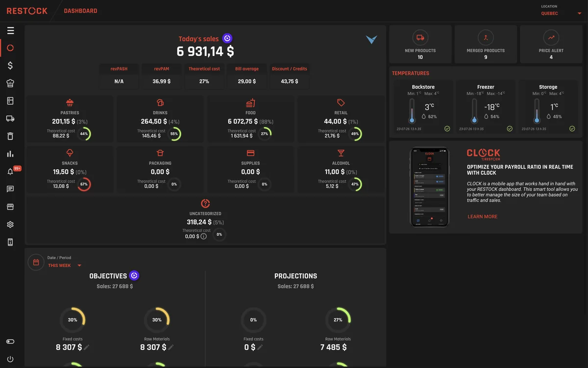The image size is (588, 368).
Task: Click the Backstore green check status
Action: pos(447,129)
